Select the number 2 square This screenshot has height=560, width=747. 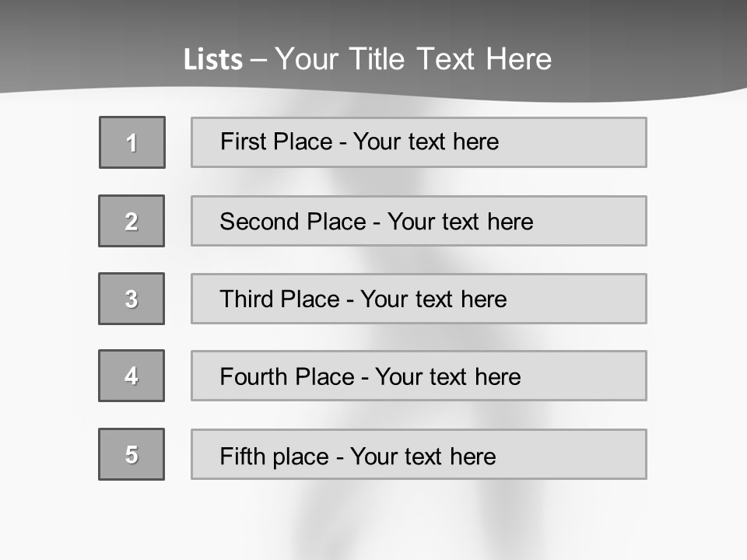coord(132,221)
